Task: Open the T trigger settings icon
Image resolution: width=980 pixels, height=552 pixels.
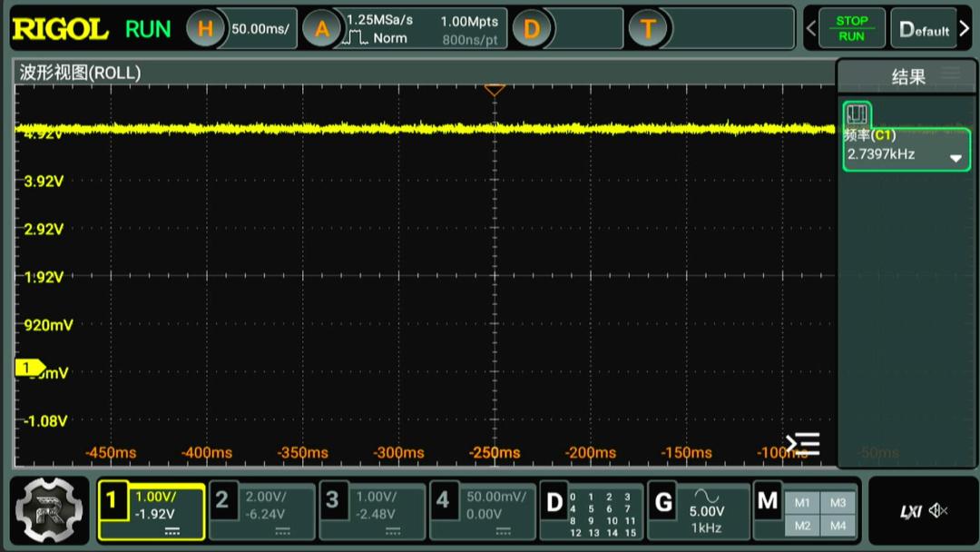Action: click(648, 29)
